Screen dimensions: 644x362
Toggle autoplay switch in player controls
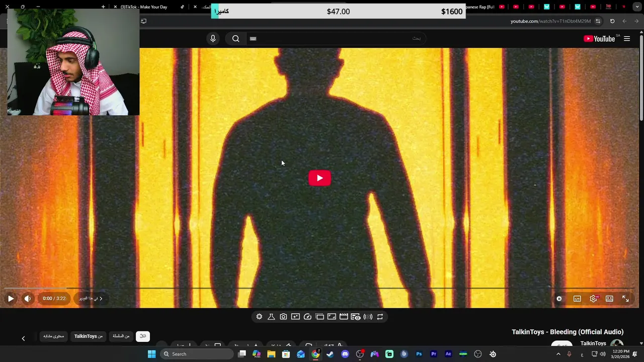[559, 299]
